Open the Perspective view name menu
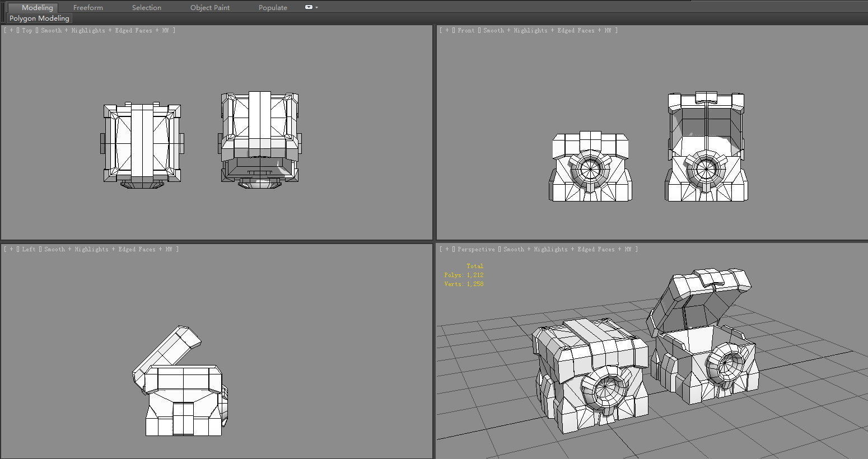 pos(476,249)
